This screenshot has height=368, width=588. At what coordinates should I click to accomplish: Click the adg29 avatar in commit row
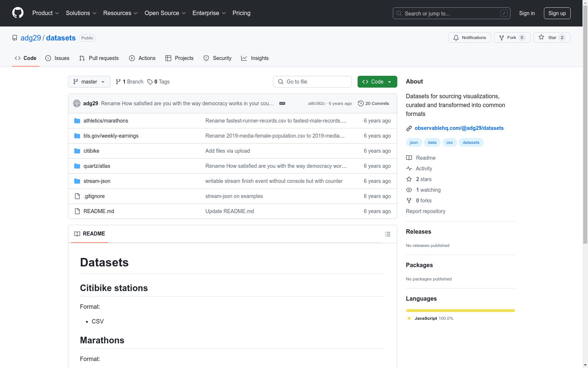[77, 103]
